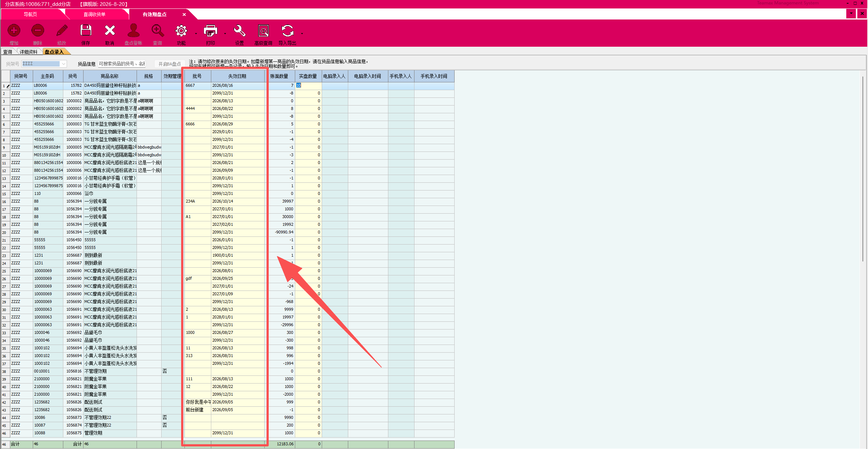The width and height of the screenshot is (868, 449).
Task: Click the 效期管理 column header
Action: click(172, 76)
